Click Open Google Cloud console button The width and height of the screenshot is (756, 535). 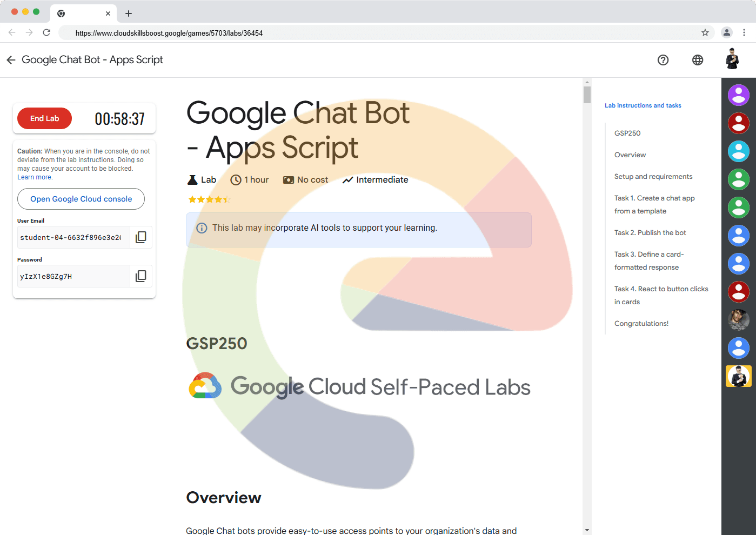(81, 199)
